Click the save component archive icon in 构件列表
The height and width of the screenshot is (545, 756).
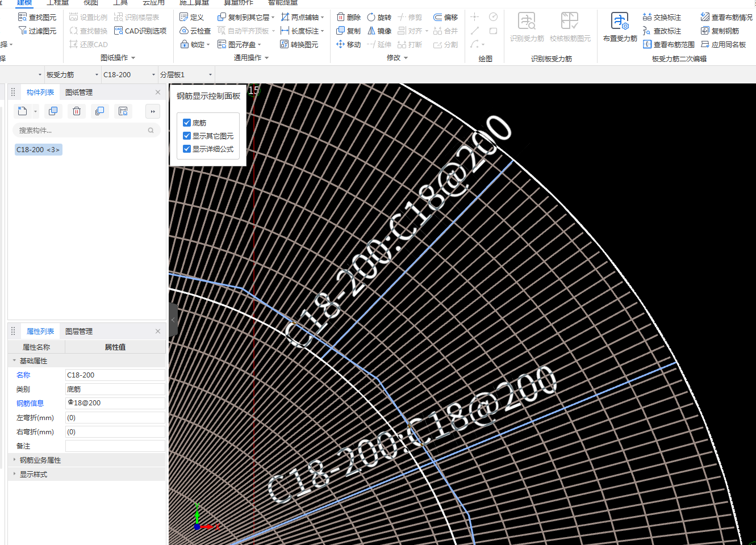pos(123,111)
